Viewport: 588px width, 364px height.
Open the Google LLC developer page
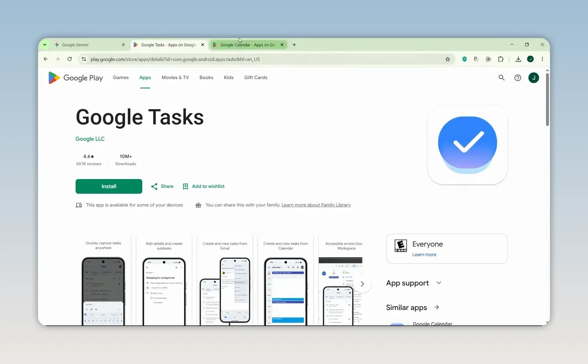tap(90, 139)
